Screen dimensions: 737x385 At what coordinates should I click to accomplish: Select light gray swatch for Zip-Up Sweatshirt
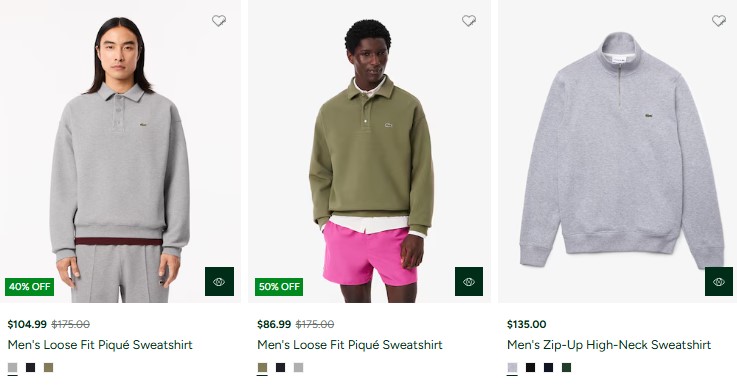tap(512, 368)
